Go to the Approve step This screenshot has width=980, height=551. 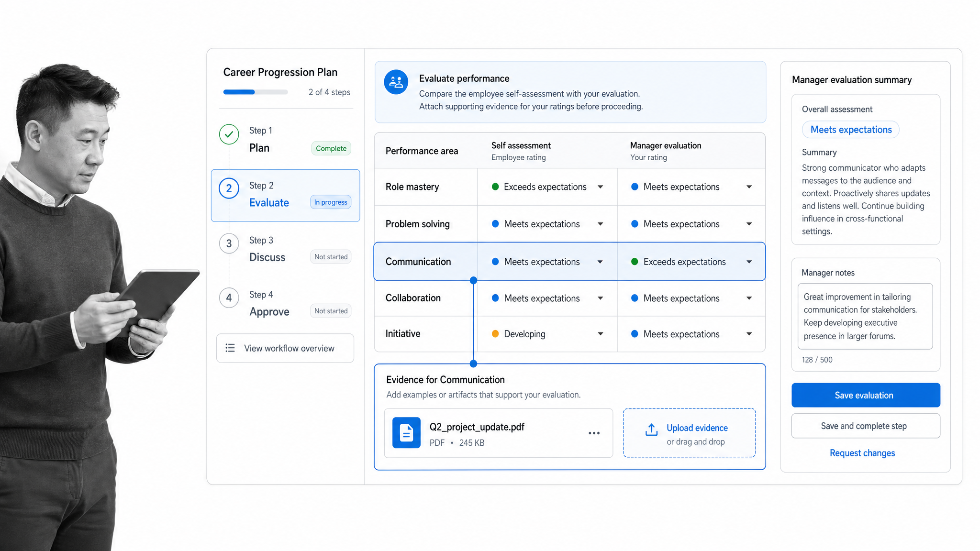[285, 304]
